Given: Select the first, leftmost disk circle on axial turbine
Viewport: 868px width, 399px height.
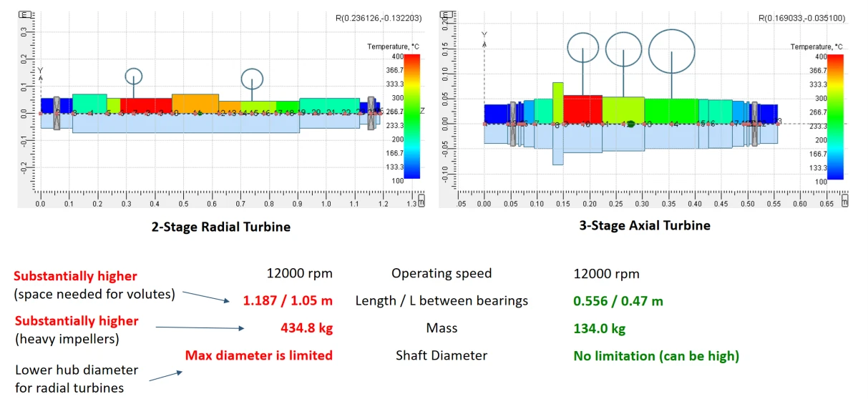Looking at the screenshot, I should tap(583, 48).
